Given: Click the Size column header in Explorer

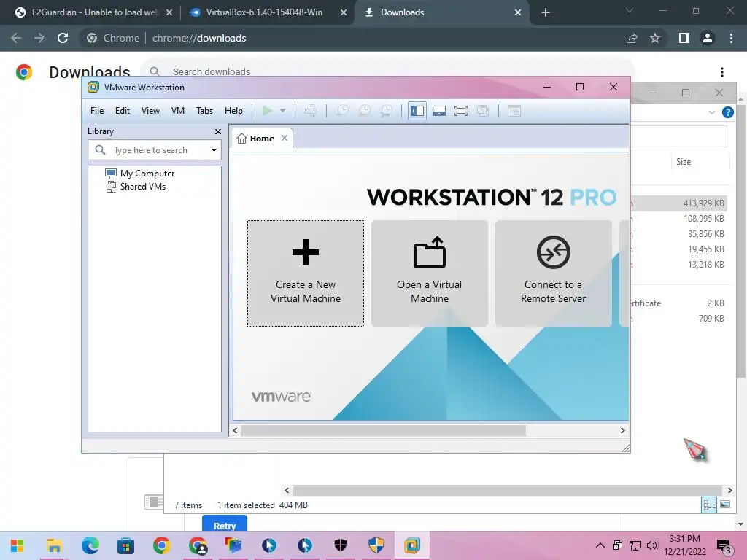Looking at the screenshot, I should point(683,162).
